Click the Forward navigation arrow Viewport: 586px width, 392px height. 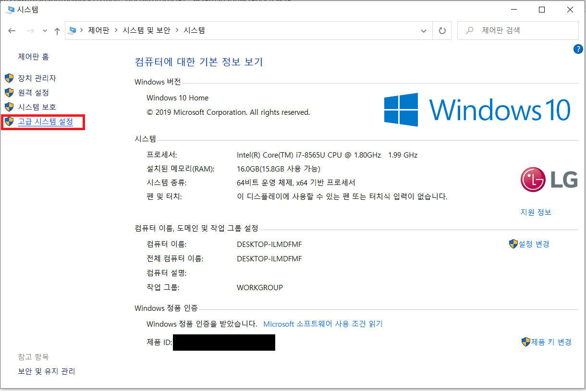pyautogui.click(x=30, y=31)
